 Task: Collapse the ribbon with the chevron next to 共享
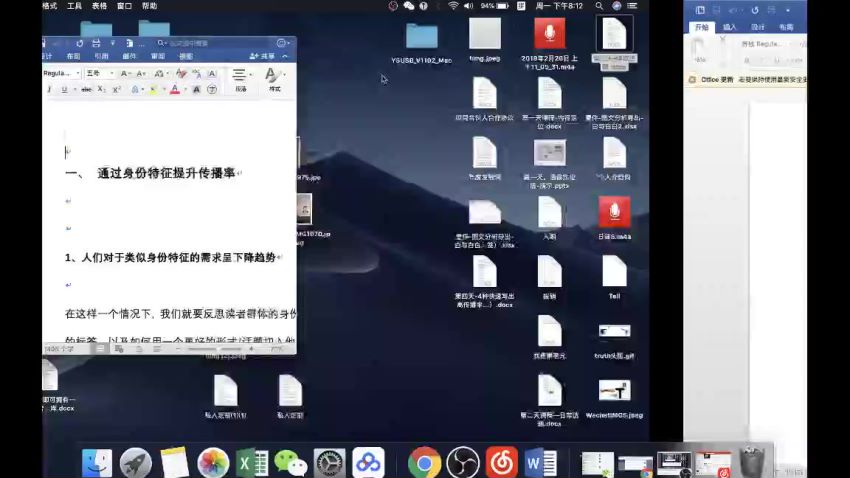tap(285, 56)
